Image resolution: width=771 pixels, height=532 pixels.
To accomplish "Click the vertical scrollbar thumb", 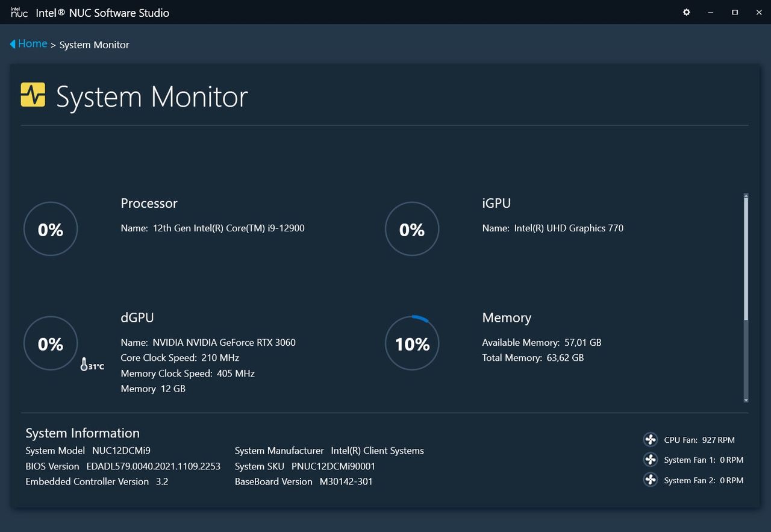I will click(x=746, y=259).
